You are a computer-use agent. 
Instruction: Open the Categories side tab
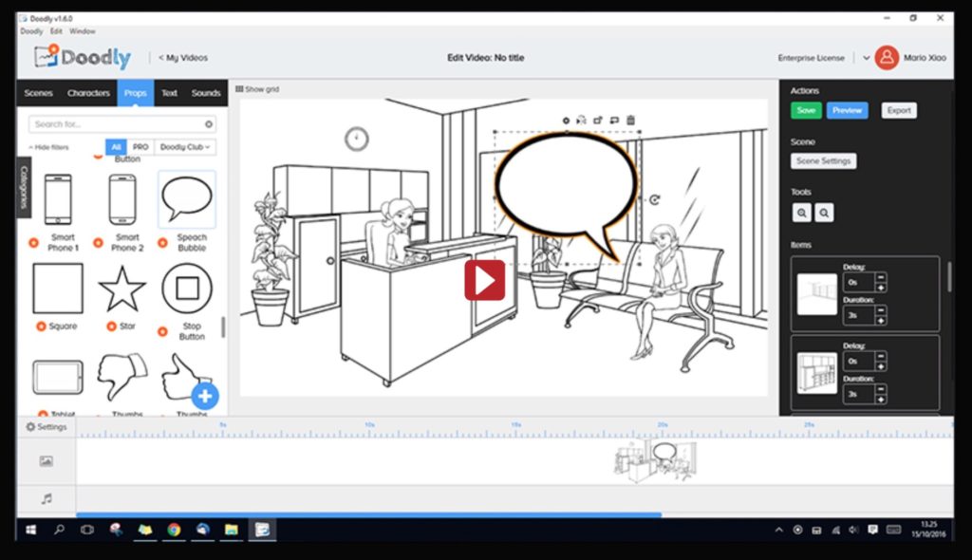pyautogui.click(x=24, y=187)
